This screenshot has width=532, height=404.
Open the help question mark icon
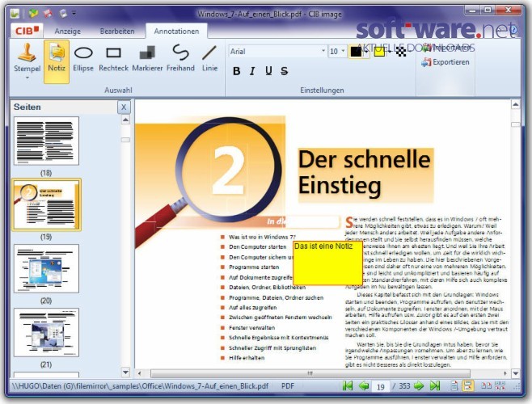pos(513,30)
